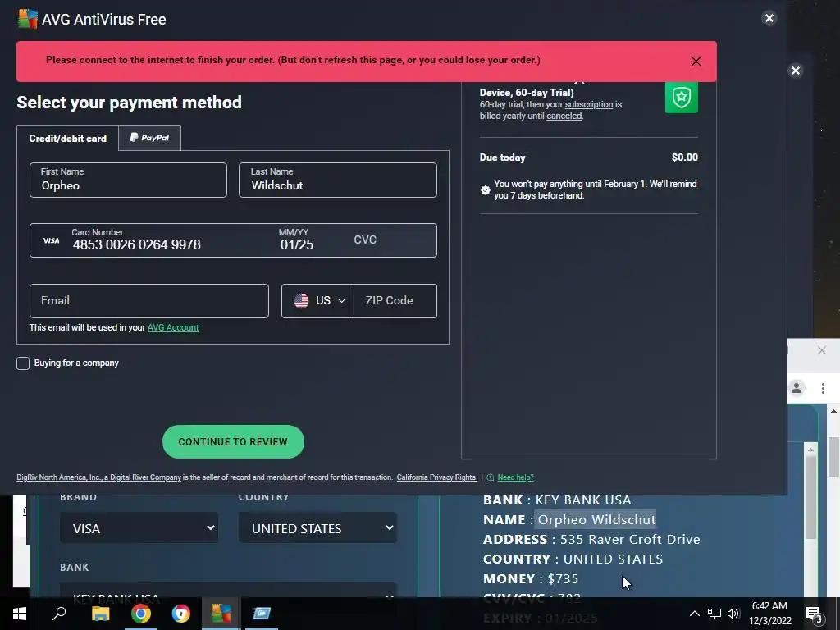The height and width of the screenshot is (630, 840).
Task: Open Windows taskbar search
Action: (59, 614)
